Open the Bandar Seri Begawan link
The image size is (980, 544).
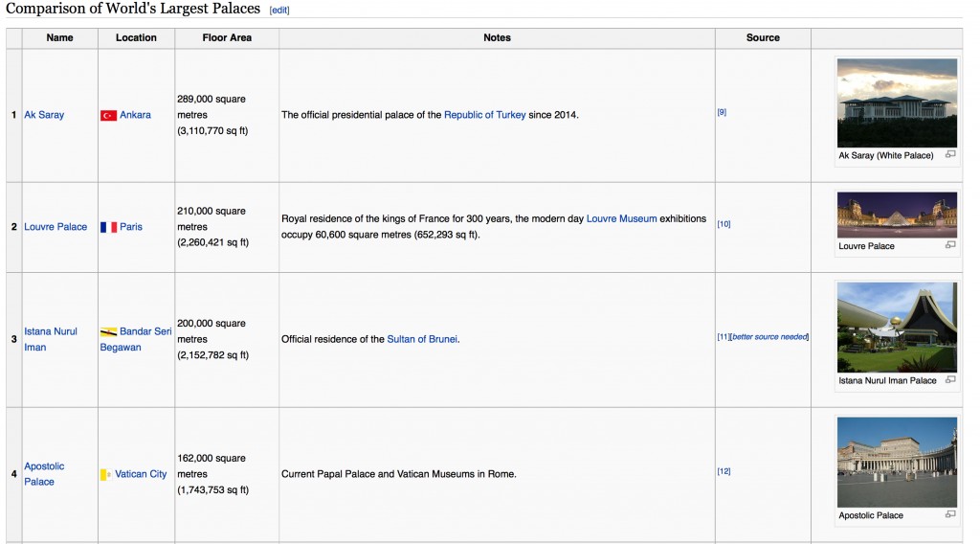point(145,331)
